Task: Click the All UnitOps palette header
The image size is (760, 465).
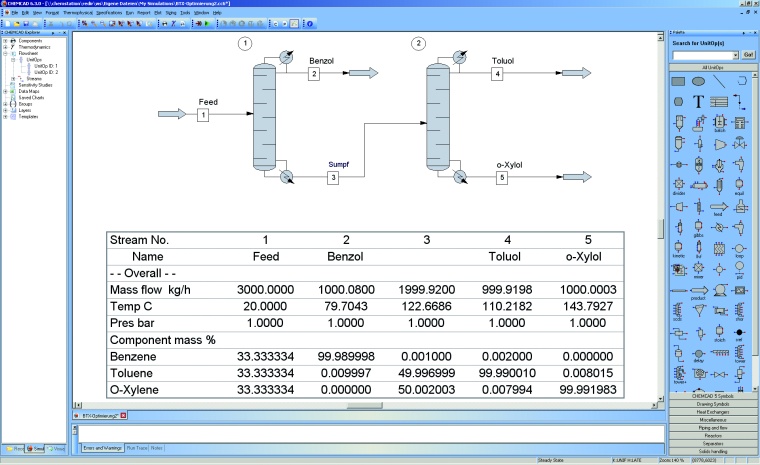Action: (712, 67)
